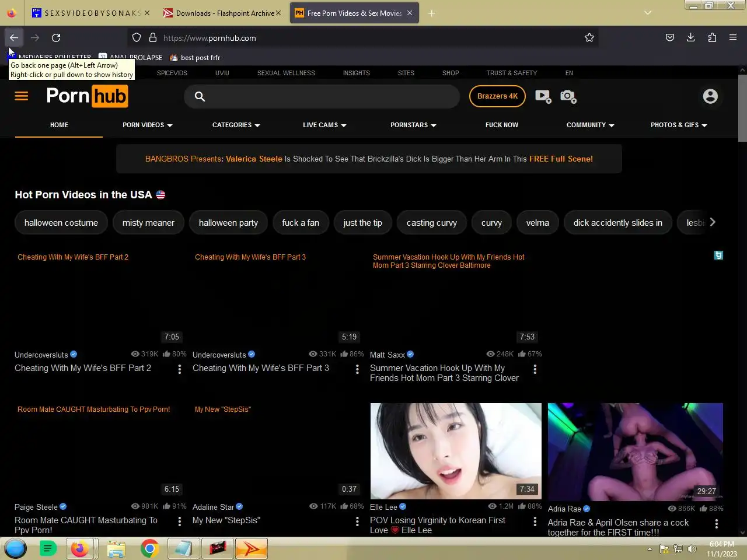This screenshot has width=747, height=560.
Task: Close the Flashpoint Archive tab
Action: (x=278, y=13)
